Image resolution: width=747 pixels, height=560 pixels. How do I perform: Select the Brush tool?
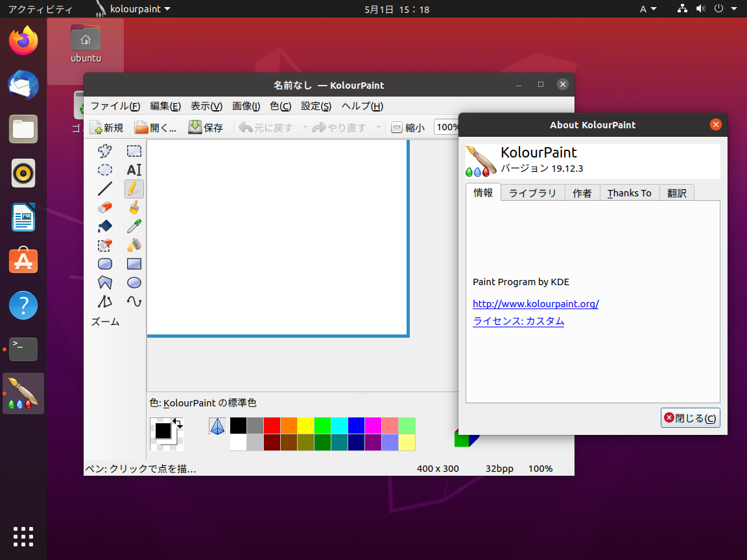134,207
